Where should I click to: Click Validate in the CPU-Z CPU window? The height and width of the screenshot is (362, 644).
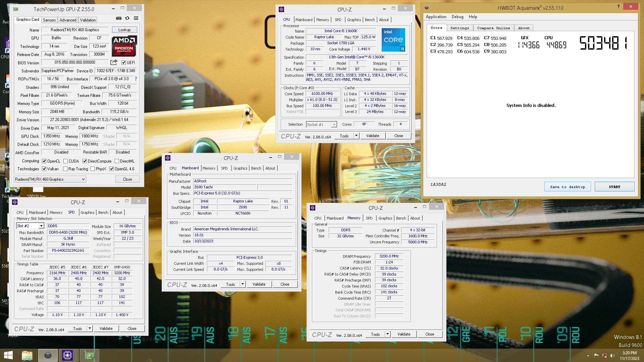tap(373, 136)
